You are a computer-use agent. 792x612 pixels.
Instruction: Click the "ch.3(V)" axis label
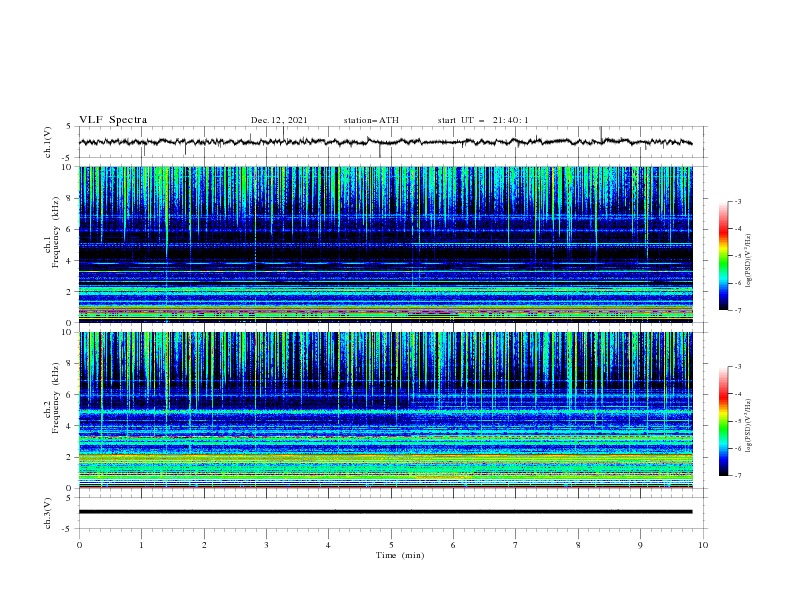48,513
